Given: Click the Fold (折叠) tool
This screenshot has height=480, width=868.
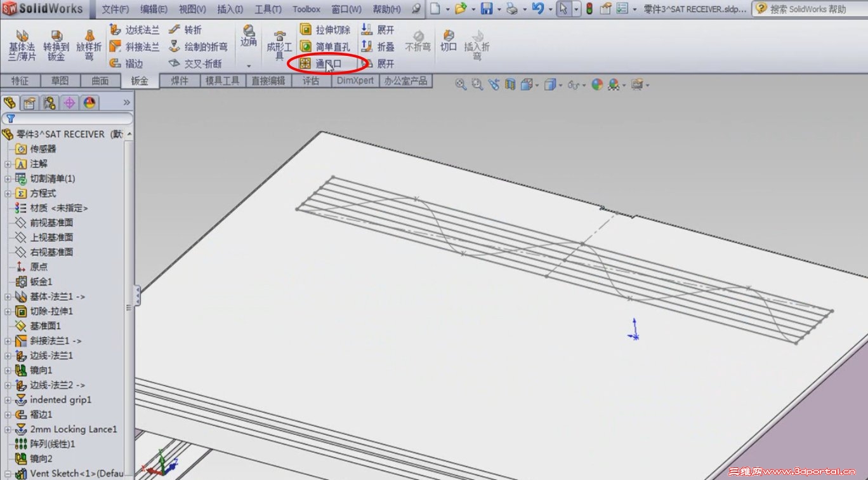Looking at the screenshot, I should click(x=378, y=46).
